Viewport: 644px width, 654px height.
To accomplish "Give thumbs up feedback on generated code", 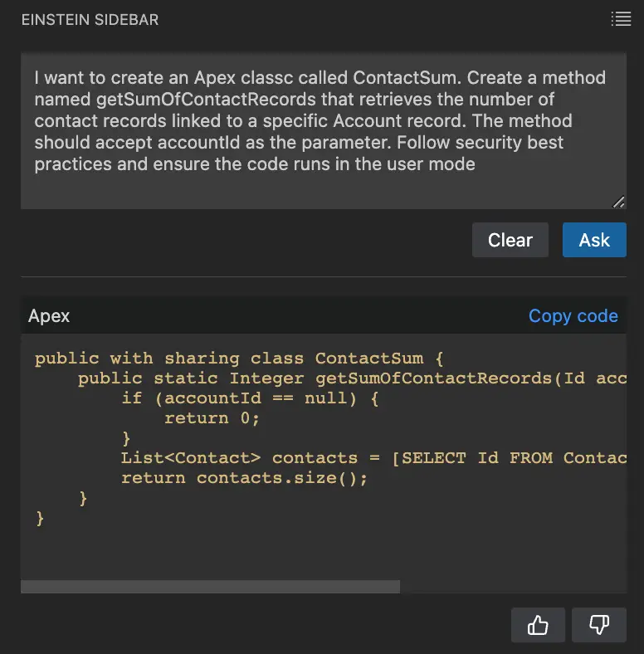I will [538, 625].
